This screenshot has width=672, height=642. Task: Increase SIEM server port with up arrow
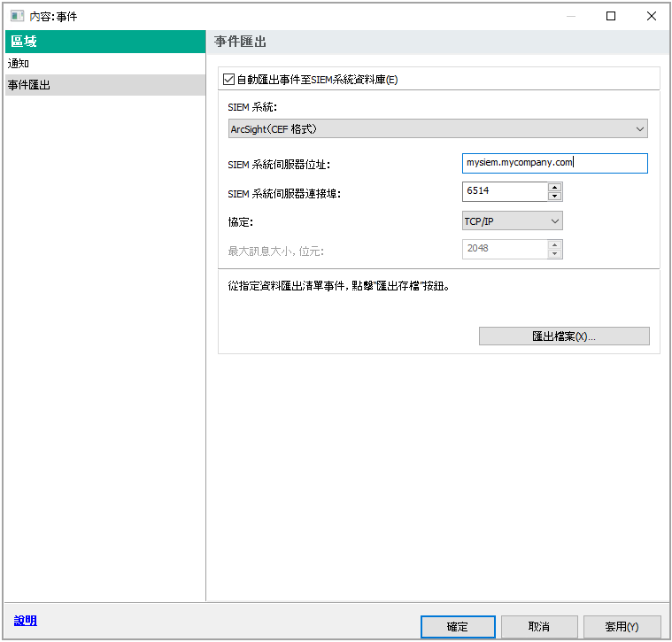click(554, 187)
